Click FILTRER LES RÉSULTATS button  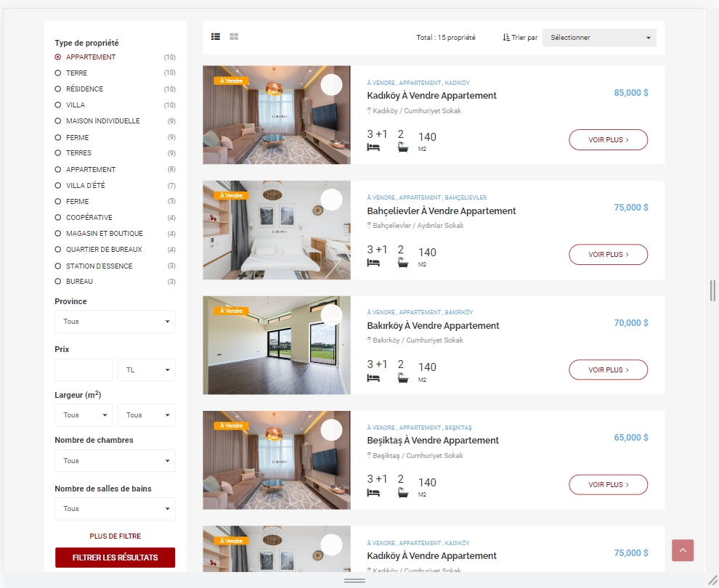click(x=115, y=558)
